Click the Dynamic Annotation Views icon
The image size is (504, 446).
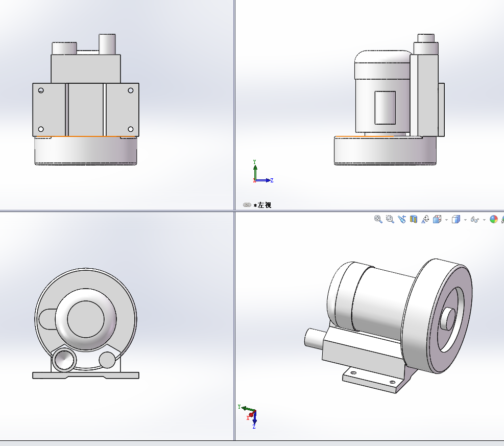425,219
